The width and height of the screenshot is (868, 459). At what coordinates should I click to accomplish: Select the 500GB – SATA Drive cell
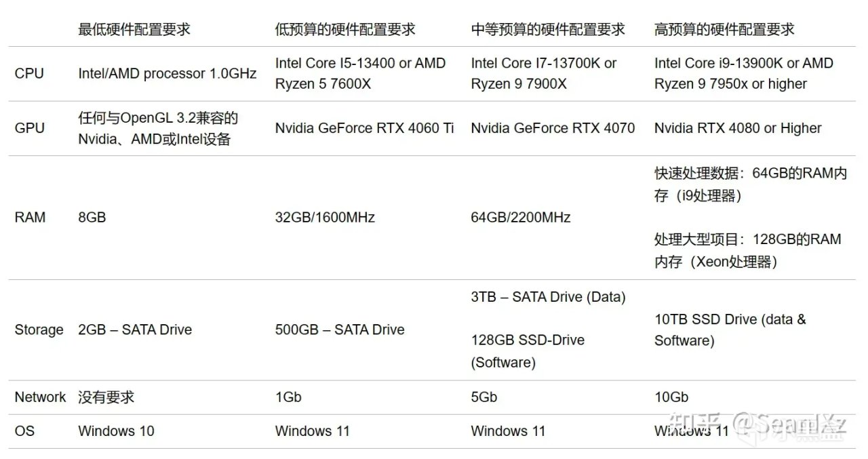340,330
